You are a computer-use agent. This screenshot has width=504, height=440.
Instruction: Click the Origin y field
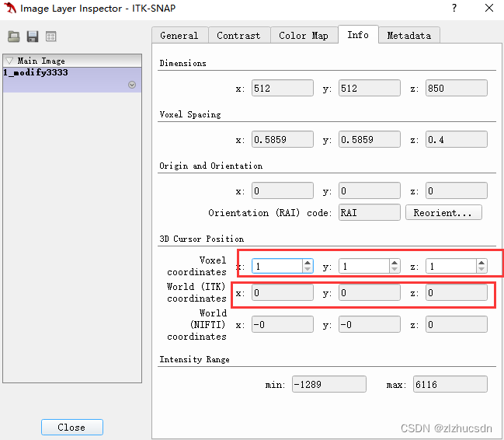click(x=370, y=191)
